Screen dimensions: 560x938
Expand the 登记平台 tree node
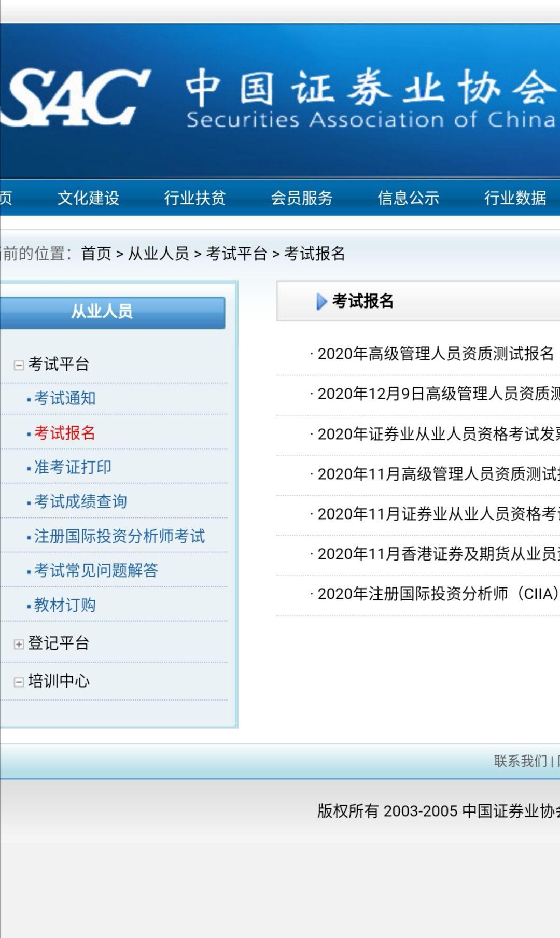click(x=19, y=644)
